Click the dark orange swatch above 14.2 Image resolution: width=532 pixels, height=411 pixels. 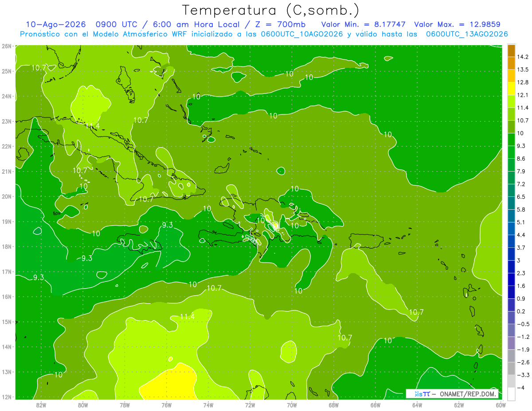[511, 51]
